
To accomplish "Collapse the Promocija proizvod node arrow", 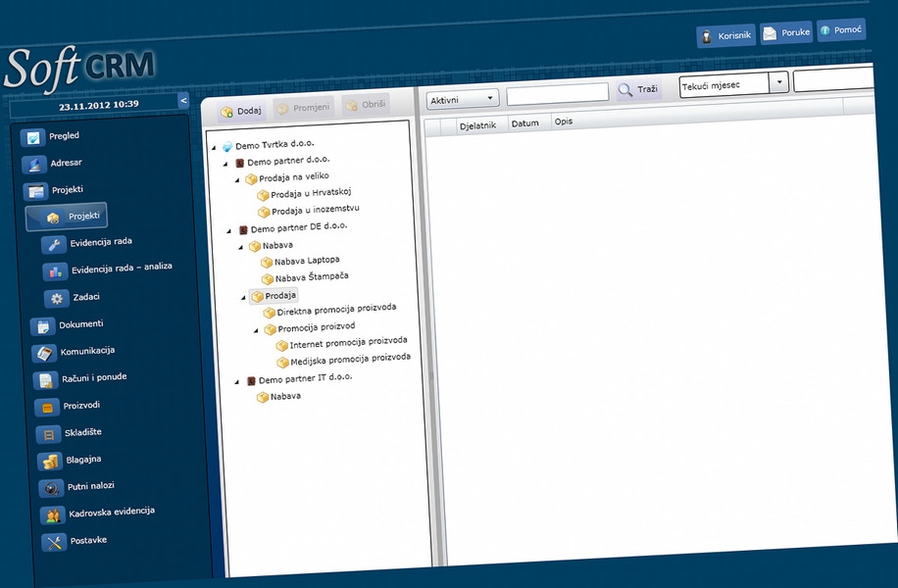I will (257, 330).
